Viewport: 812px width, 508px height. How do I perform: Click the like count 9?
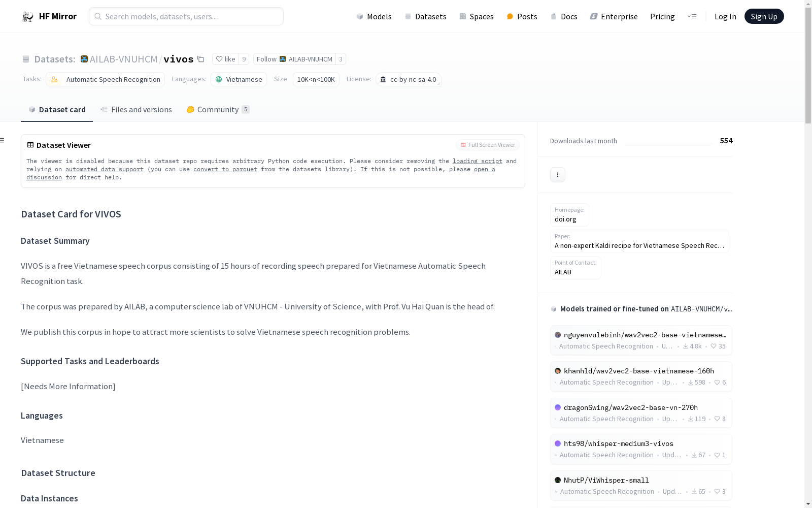pos(244,59)
